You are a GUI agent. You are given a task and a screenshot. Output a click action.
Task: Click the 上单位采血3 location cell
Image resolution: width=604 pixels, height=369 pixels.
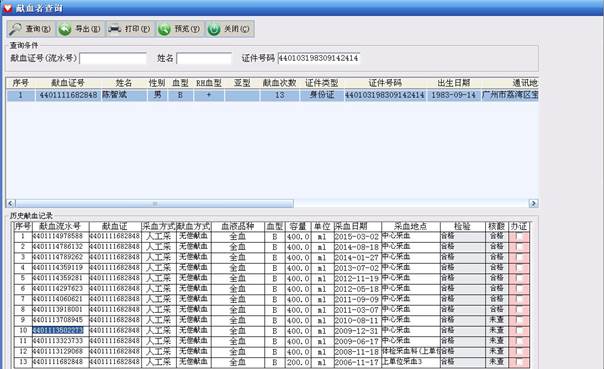click(x=410, y=362)
